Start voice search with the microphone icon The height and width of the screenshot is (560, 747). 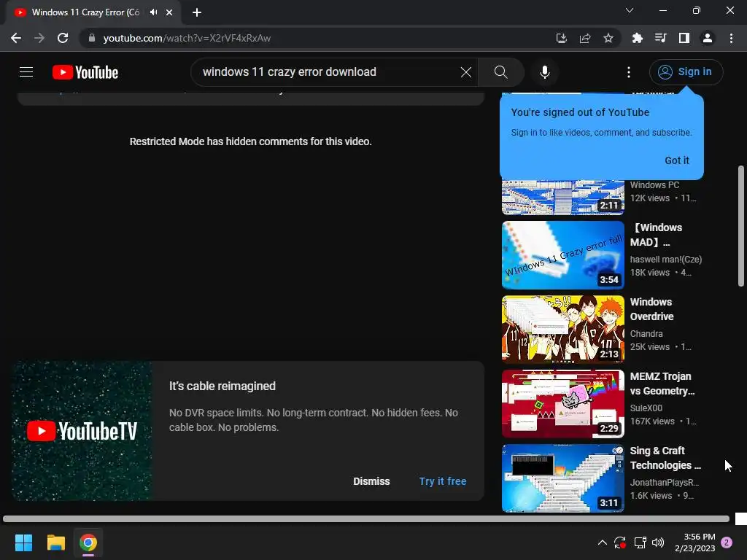tap(544, 72)
